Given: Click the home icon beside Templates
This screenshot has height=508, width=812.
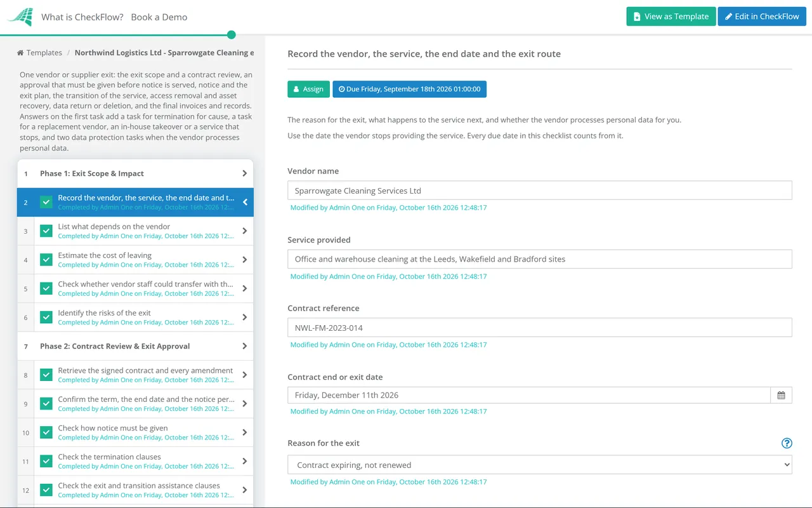Looking at the screenshot, I should pos(20,53).
